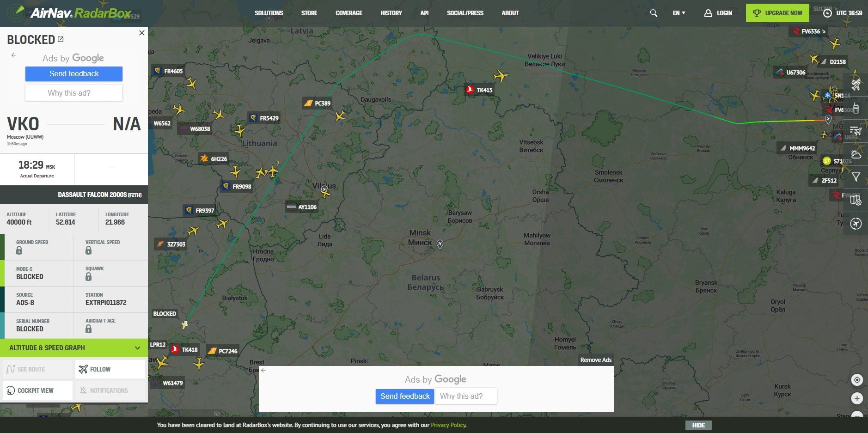Click the back arrow in sidebar ad
The height and width of the screenshot is (433, 868).
14,55
